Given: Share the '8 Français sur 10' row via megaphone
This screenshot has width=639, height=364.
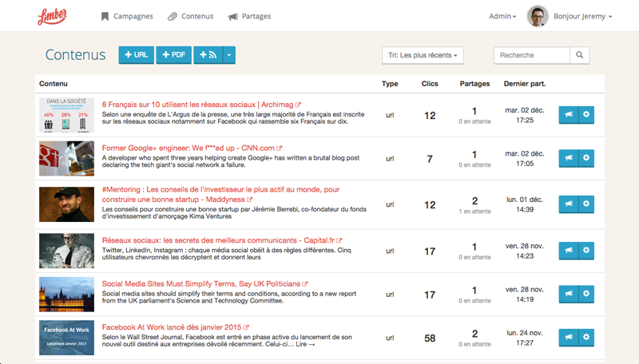Looking at the screenshot, I should click(x=569, y=115).
